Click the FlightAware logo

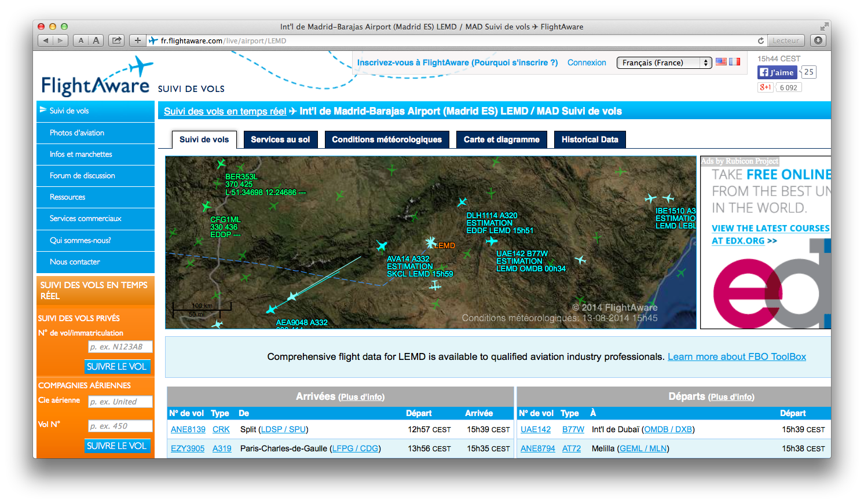96,78
